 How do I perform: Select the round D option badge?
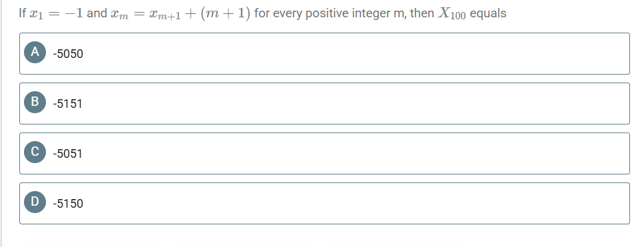coord(35,202)
